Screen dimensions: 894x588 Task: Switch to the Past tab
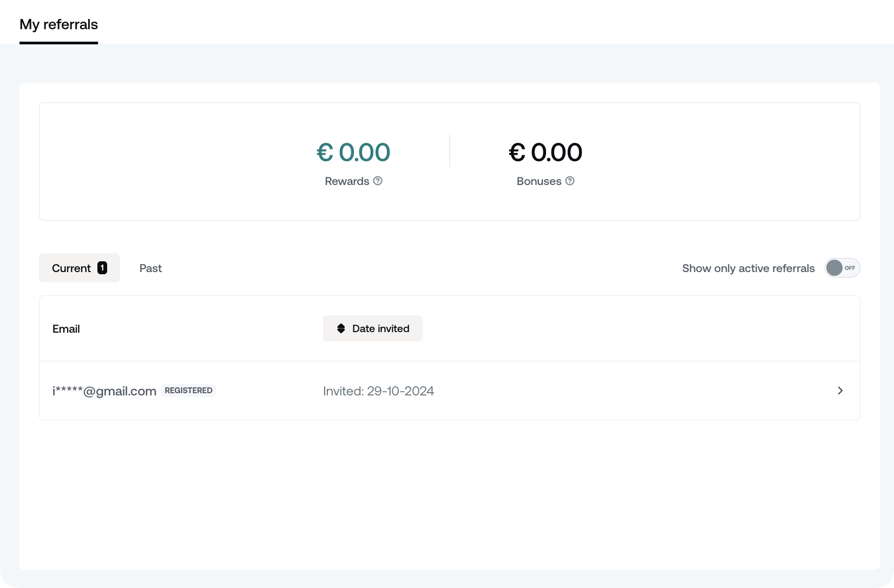[x=150, y=268]
